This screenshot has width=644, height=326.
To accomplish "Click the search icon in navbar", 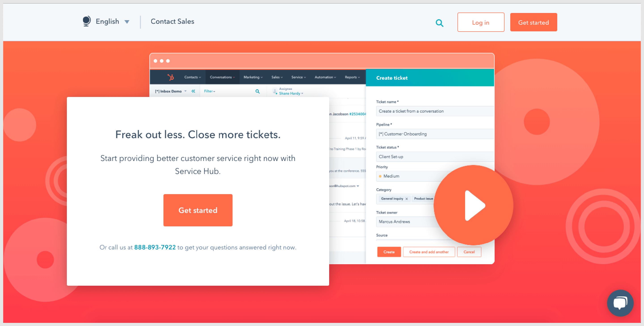I will point(439,22).
